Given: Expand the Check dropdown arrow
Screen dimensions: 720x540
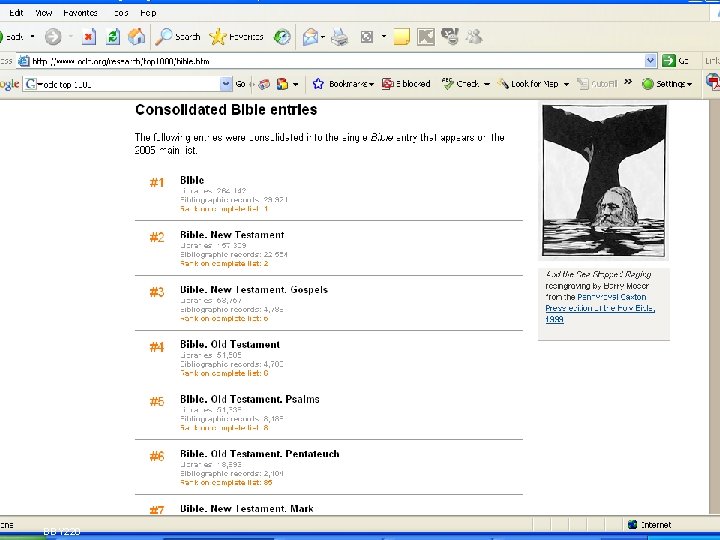Looking at the screenshot, I should coord(487,84).
